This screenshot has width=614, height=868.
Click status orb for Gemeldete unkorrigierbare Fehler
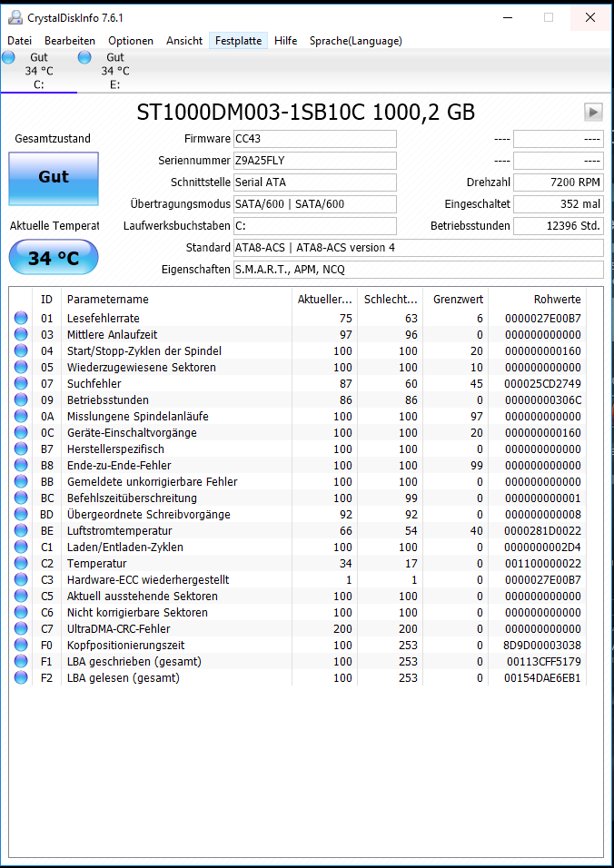(21, 481)
